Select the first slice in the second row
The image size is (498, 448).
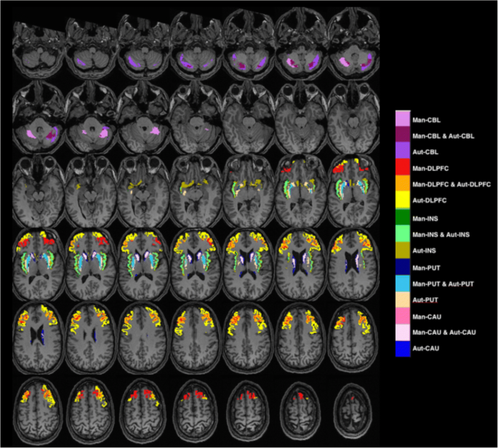tap(38, 117)
